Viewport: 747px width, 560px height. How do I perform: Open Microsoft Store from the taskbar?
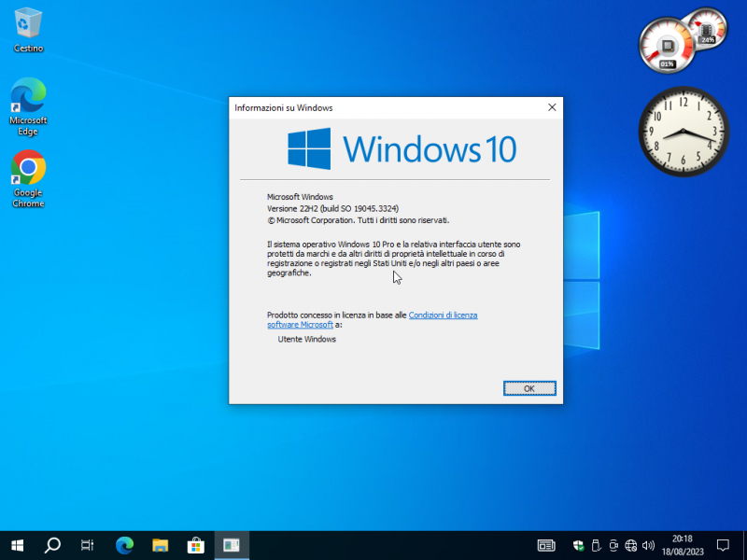(x=195, y=545)
